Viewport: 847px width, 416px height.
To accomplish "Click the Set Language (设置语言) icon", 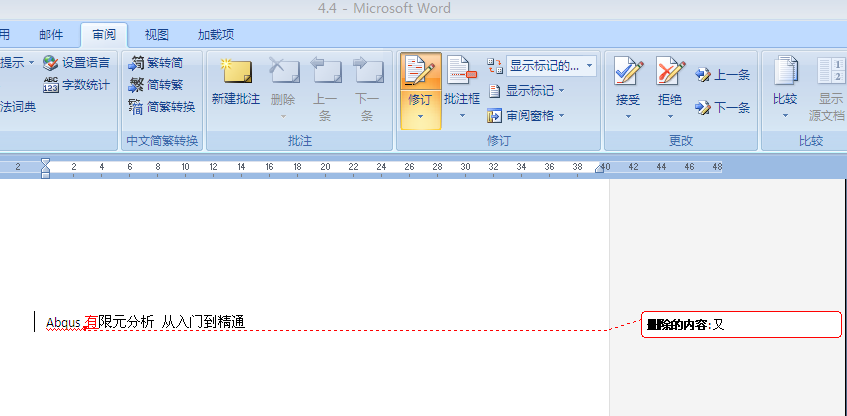I will pyautogui.click(x=50, y=63).
